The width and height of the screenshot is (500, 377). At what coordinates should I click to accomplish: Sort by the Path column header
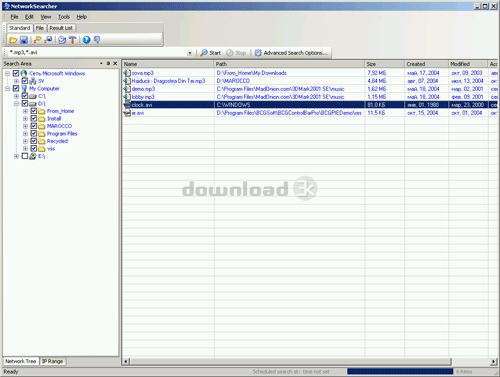coord(289,64)
